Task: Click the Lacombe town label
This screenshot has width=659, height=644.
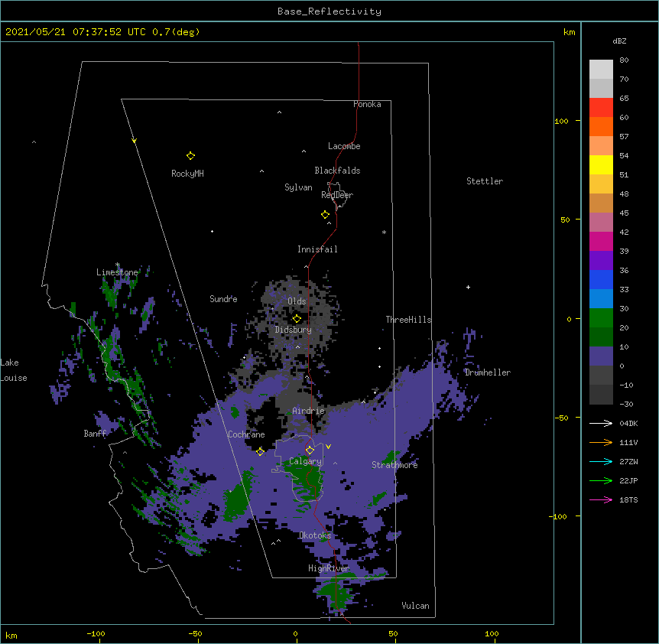Action: [344, 146]
